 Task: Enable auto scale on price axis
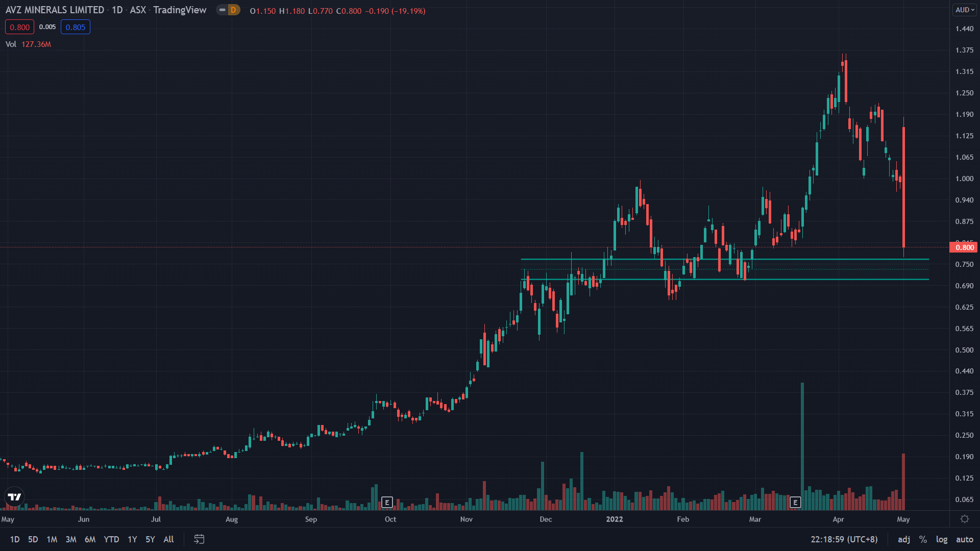[964, 539]
